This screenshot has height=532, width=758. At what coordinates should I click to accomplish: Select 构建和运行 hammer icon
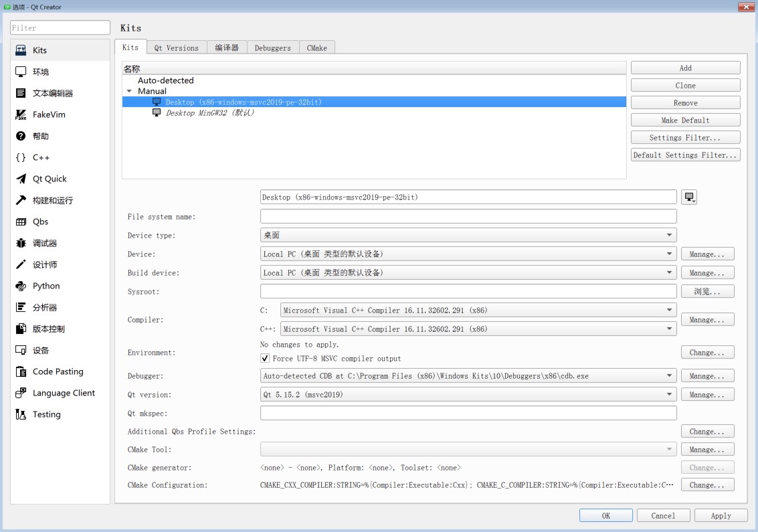coord(21,200)
